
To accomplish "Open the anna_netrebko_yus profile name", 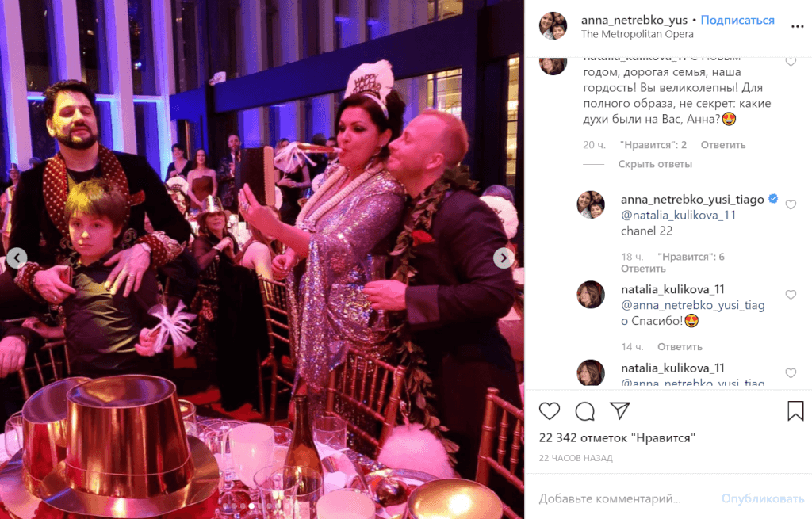I will point(634,20).
